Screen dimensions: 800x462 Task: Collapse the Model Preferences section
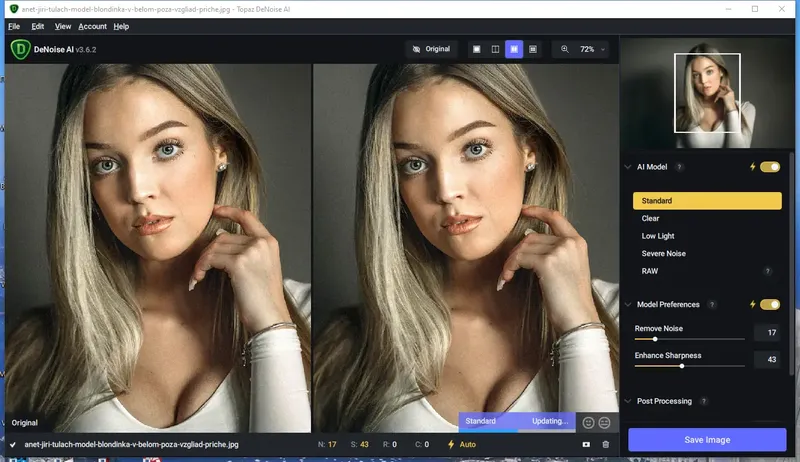628,304
